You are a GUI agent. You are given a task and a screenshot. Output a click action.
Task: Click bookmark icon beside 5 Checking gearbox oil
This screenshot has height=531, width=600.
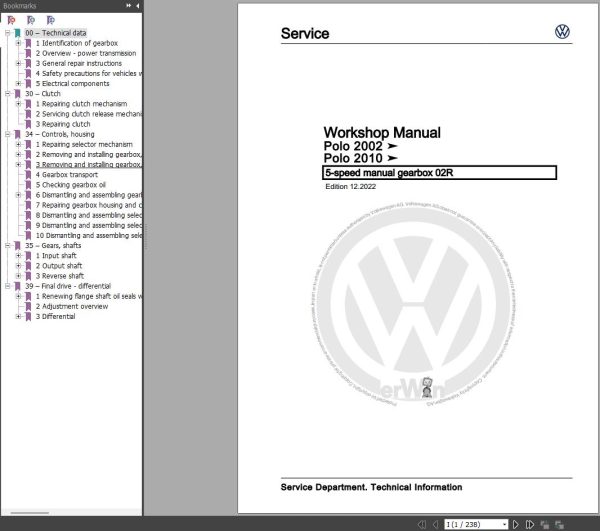coord(28,185)
